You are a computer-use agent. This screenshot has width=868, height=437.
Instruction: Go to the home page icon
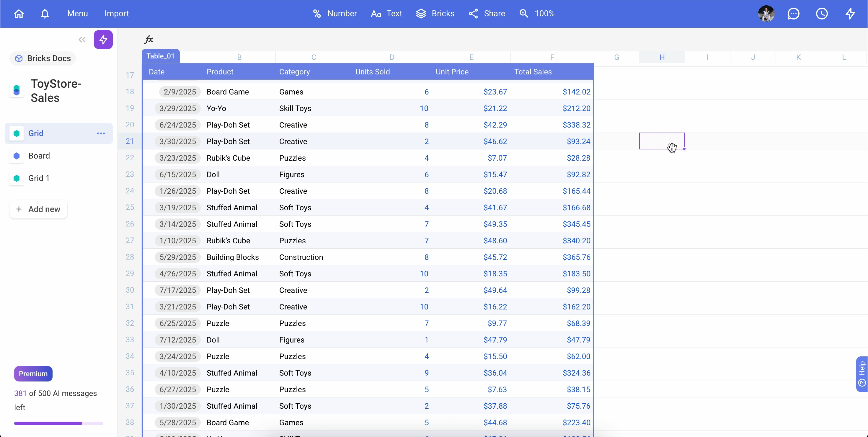click(19, 14)
